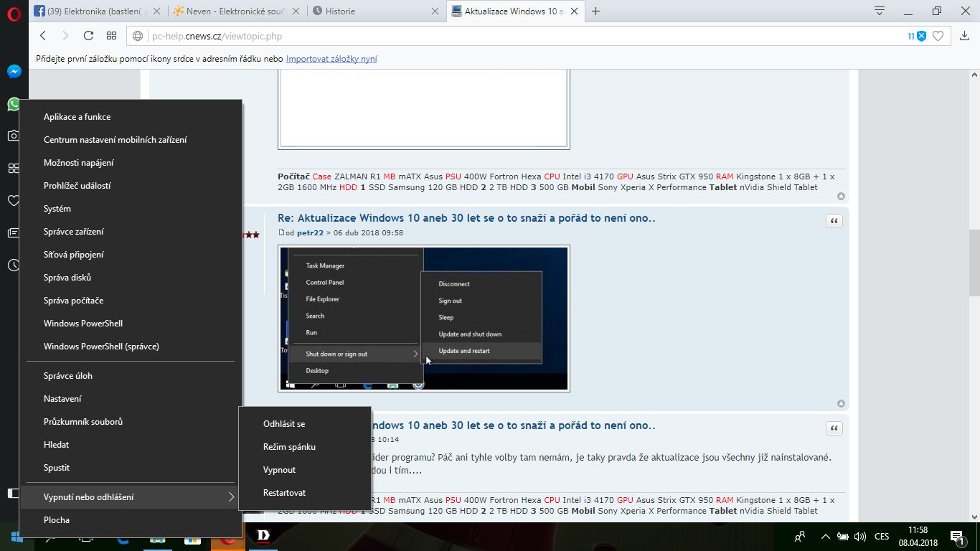Screen dimensions: 980x551
Task: Open the attached screenshot thumbnail in petr22's post
Action: [x=424, y=319]
